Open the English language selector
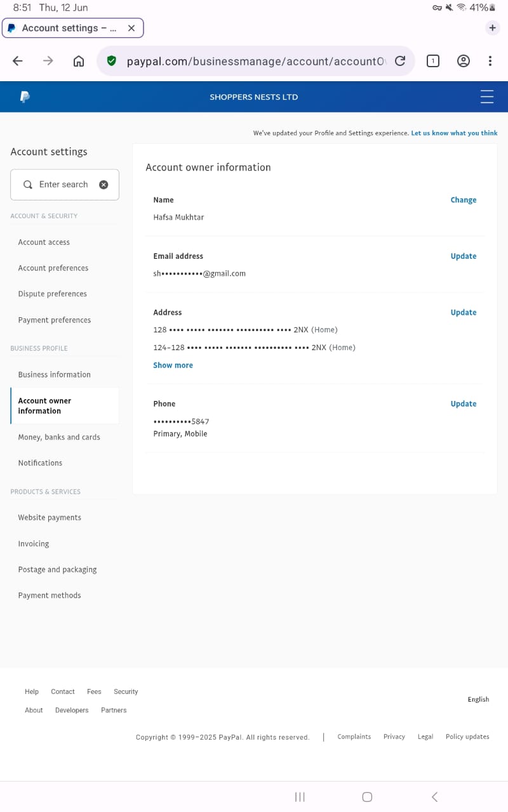The width and height of the screenshot is (508, 812). pyautogui.click(x=478, y=699)
